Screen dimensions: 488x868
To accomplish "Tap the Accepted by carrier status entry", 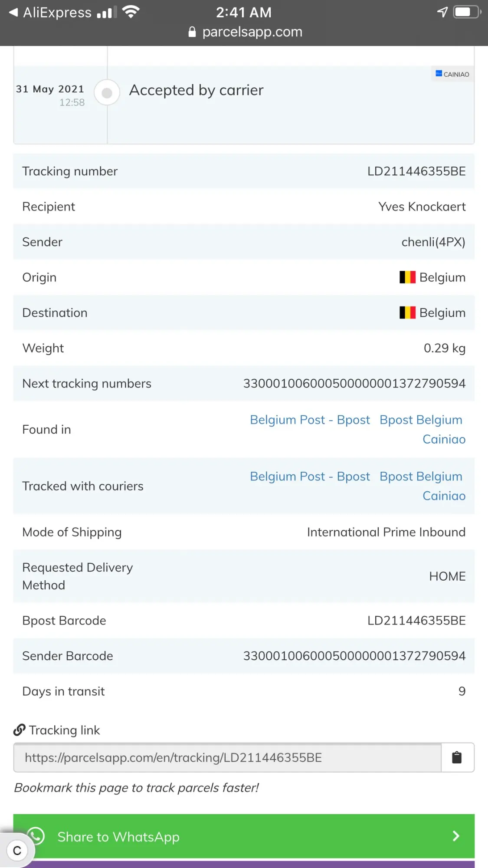I will point(196,90).
